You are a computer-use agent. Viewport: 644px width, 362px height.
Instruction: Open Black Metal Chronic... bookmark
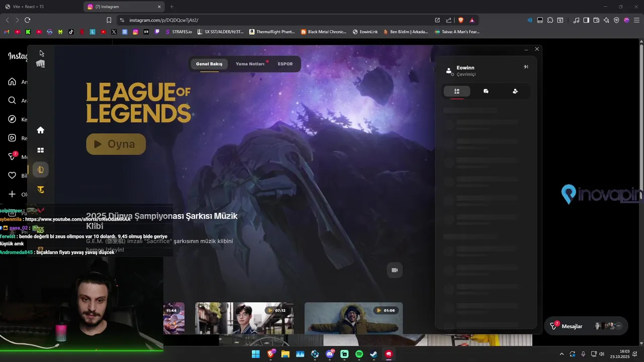tap(324, 32)
